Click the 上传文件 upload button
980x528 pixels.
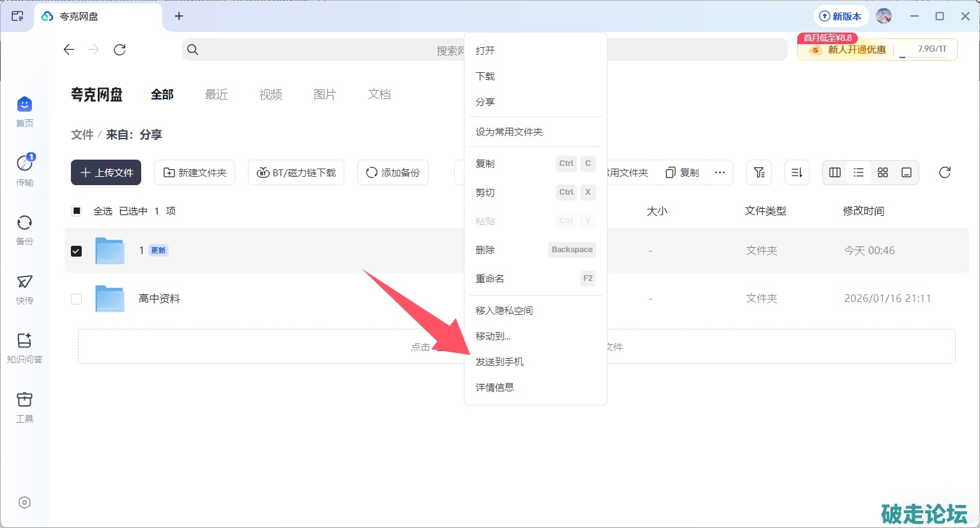point(106,172)
